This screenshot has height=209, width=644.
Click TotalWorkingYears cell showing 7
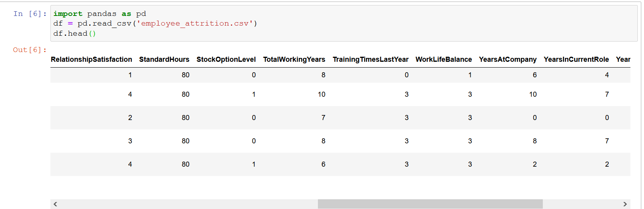pyautogui.click(x=323, y=118)
